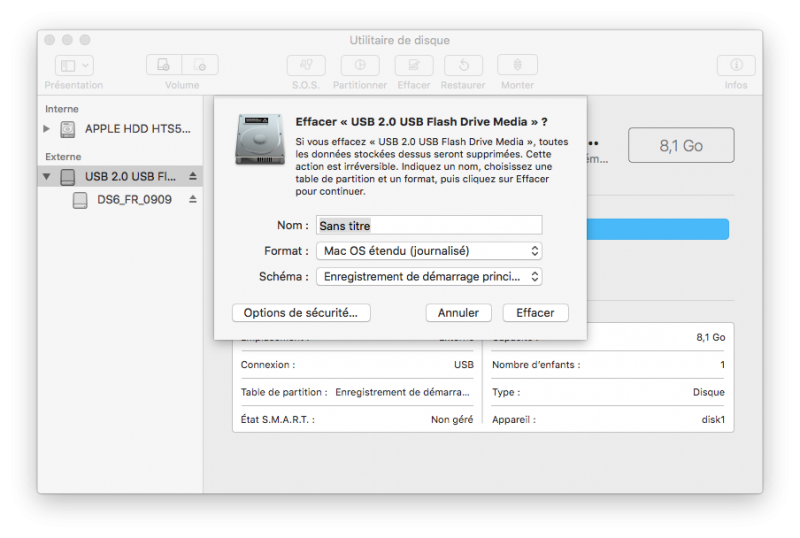The height and width of the screenshot is (538, 800).
Task: Click the État S.M.A.R.T. Non géré value
Action: pyautogui.click(x=452, y=420)
